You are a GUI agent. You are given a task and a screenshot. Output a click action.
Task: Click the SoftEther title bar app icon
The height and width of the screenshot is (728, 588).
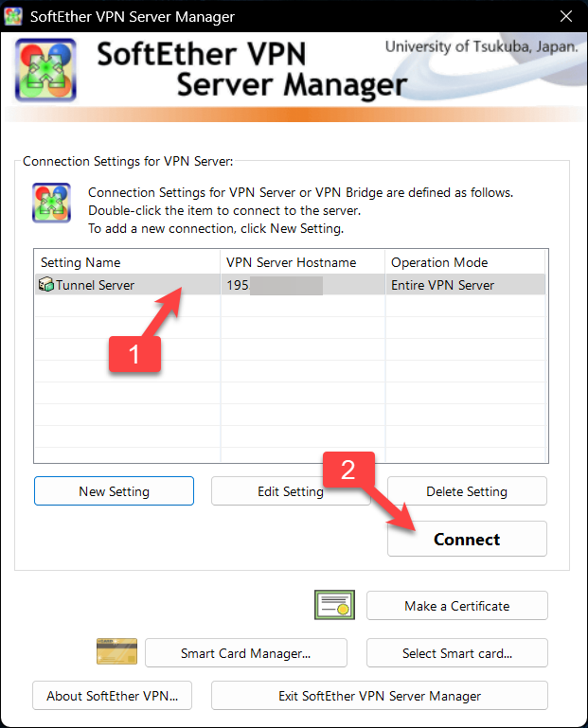(13, 16)
